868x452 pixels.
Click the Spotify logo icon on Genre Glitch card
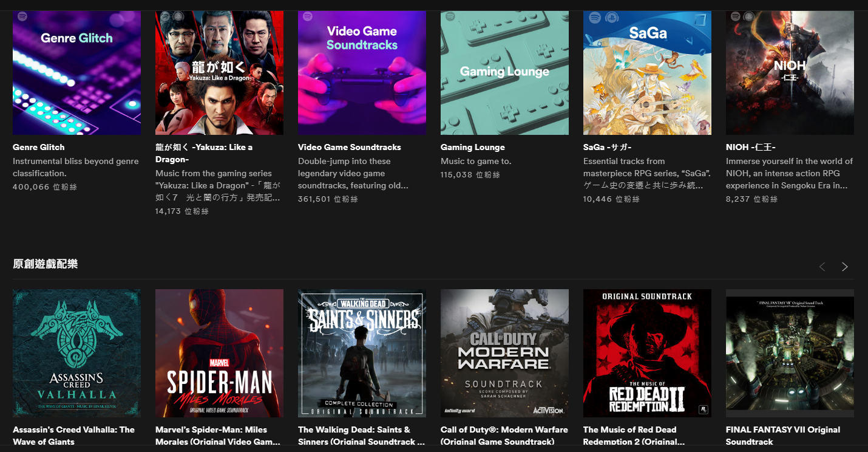tap(23, 16)
